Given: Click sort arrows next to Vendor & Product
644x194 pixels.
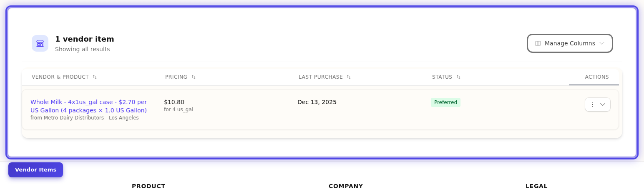Looking at the screenshot, I should click(x=95, y=77).
